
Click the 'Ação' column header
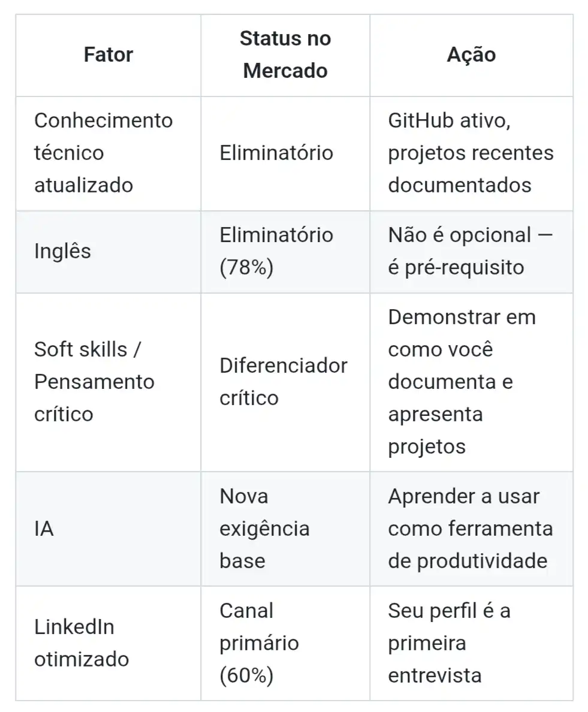click(471, 55)
